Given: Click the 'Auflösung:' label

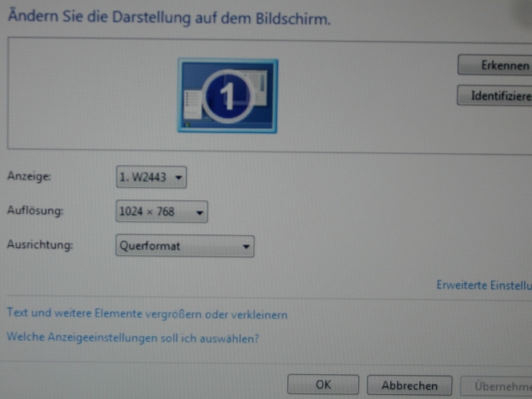Looking at the screenshot, I should click(35, 210).
